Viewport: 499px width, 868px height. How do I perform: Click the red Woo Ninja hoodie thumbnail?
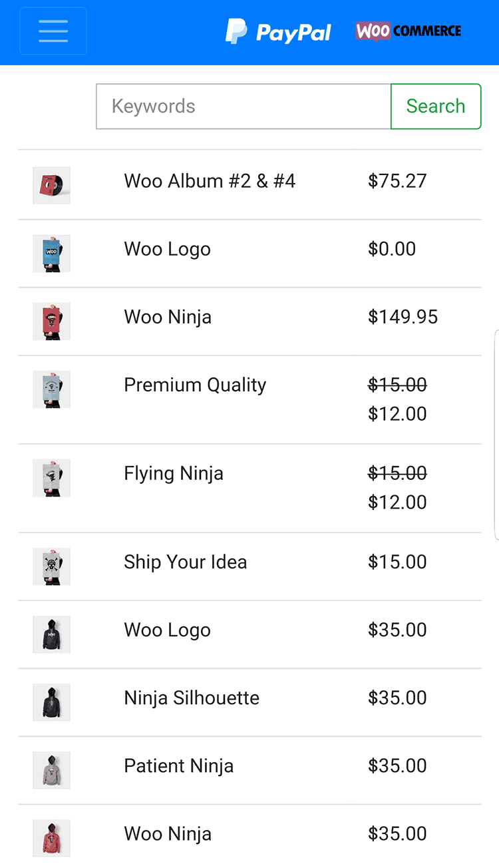tap(51, 837)
